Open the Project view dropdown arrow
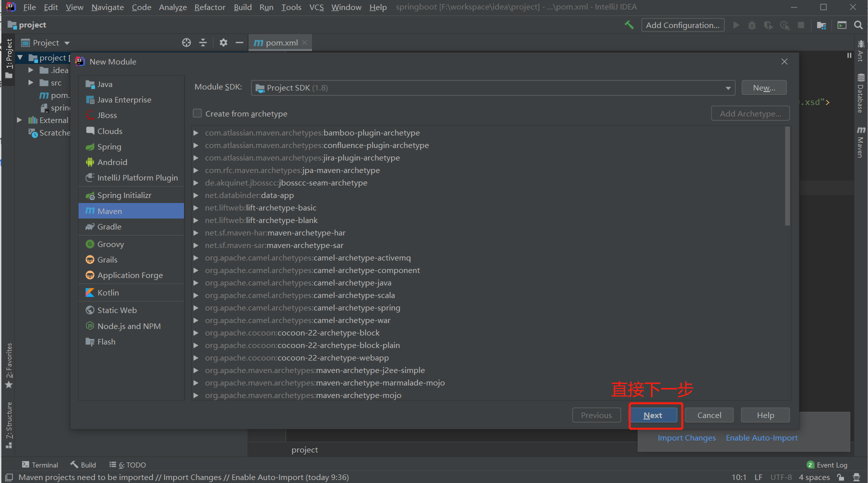 coord(67,43)
